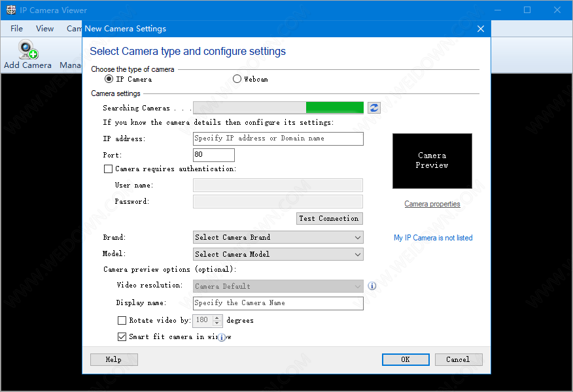The image size is (573, 392).
Task: Increase rotate degrees with up arrow
Action: 217,318
